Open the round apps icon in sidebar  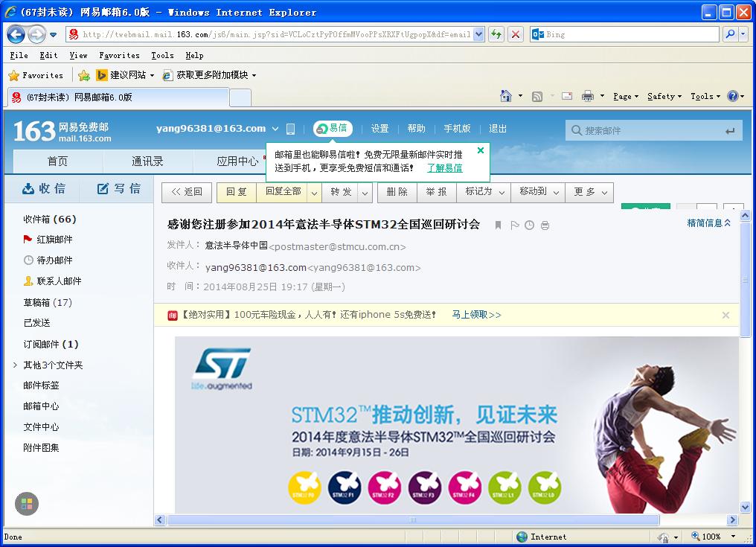coord(27,504)
